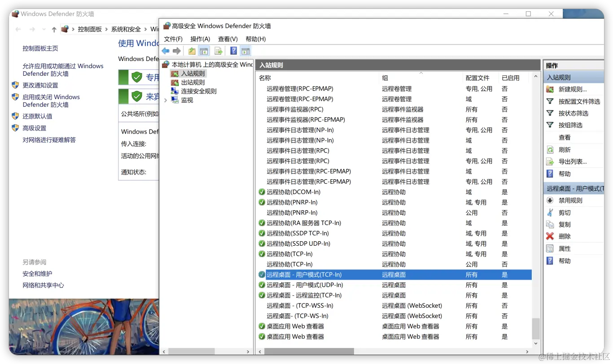
Task: Click the shield icon beside 还原默认值
Action: click(15, 116)
